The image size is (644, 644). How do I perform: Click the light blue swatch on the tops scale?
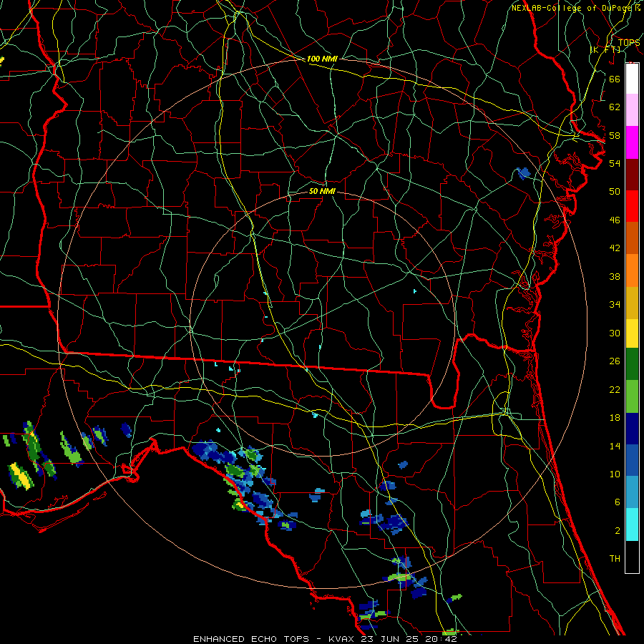pyautogui.click(x=632, y=492)
